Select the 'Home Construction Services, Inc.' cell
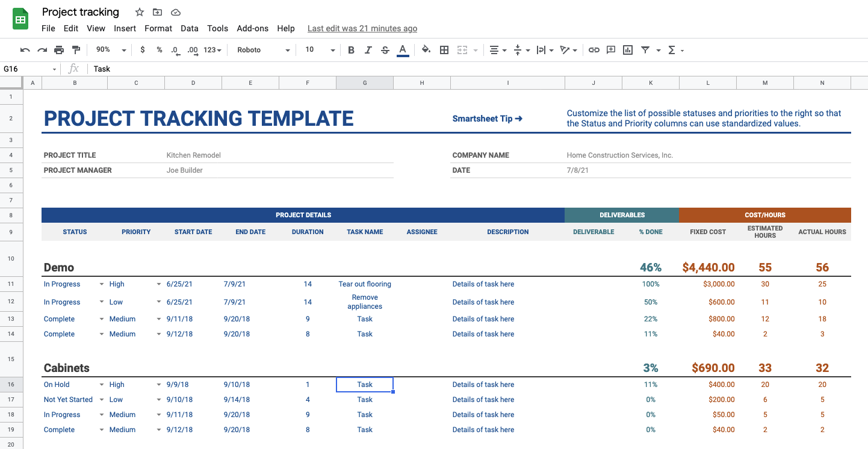The image size is (868, 449). pyautogui.click(x=620, y=155)
